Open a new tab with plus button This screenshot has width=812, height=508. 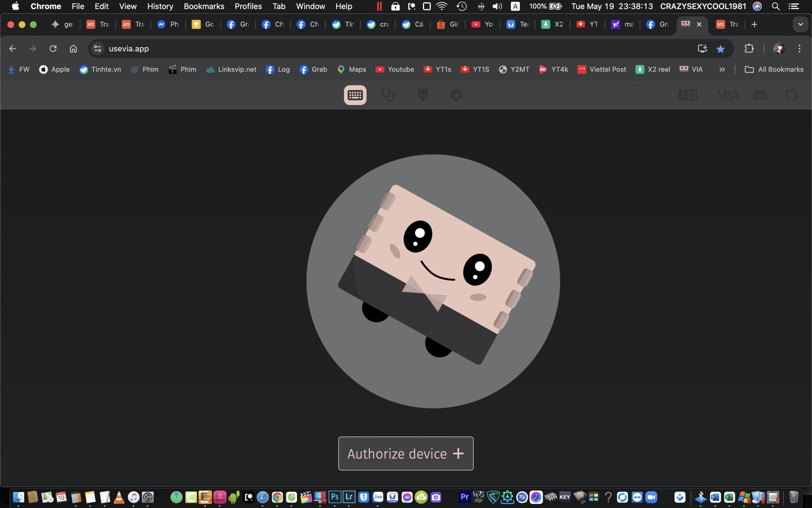[x=754, y=25]
